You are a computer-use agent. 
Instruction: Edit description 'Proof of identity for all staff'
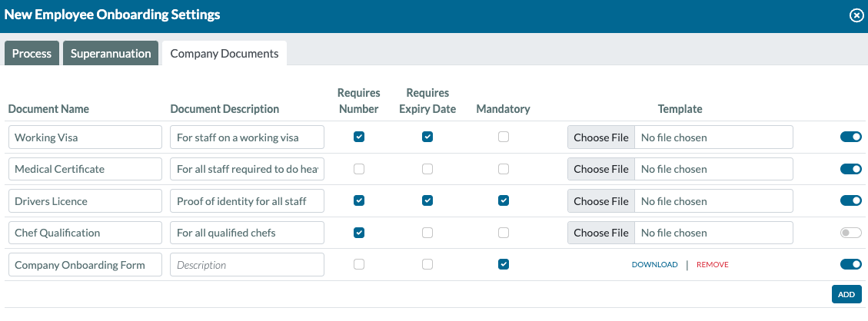[247, 201]
